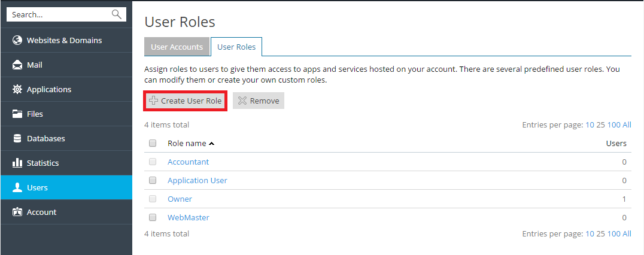Click the Create User Role button
Image resolution: width=644 pixels, height=255 pixels.
186,101
